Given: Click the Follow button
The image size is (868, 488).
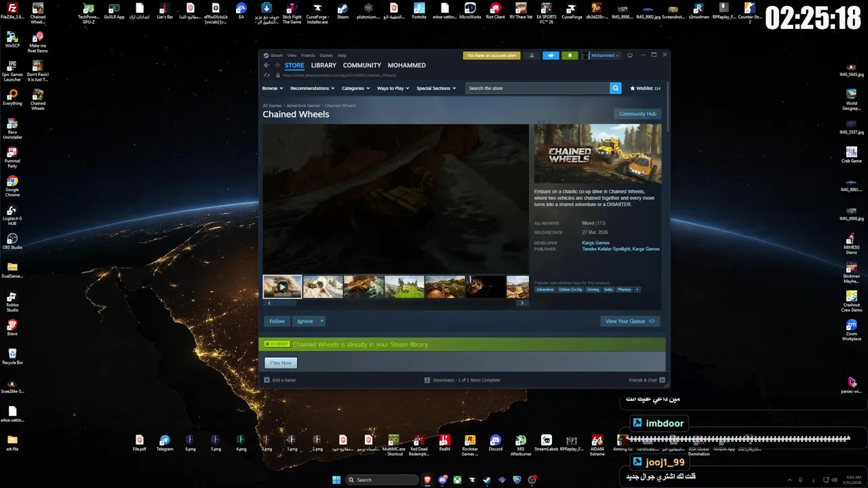Looking at the screenshot, I should point(277,321).
